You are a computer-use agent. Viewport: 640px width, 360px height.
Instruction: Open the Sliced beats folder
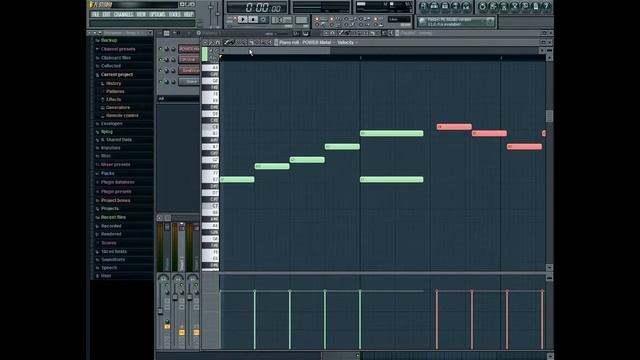pos(113,252)
